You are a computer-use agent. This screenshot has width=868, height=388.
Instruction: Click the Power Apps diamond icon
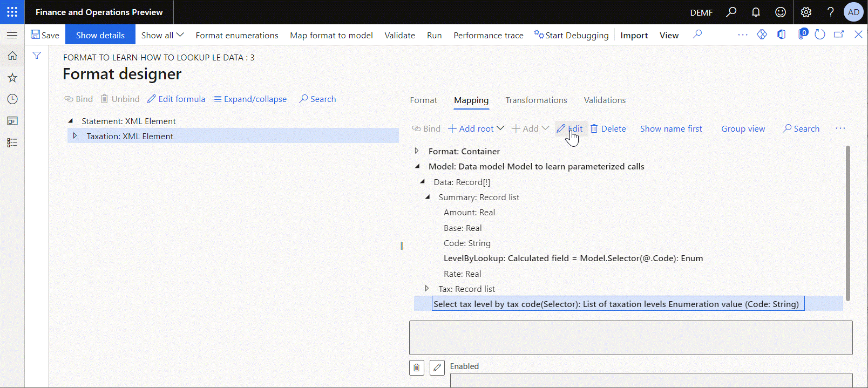tap(762, 35)
